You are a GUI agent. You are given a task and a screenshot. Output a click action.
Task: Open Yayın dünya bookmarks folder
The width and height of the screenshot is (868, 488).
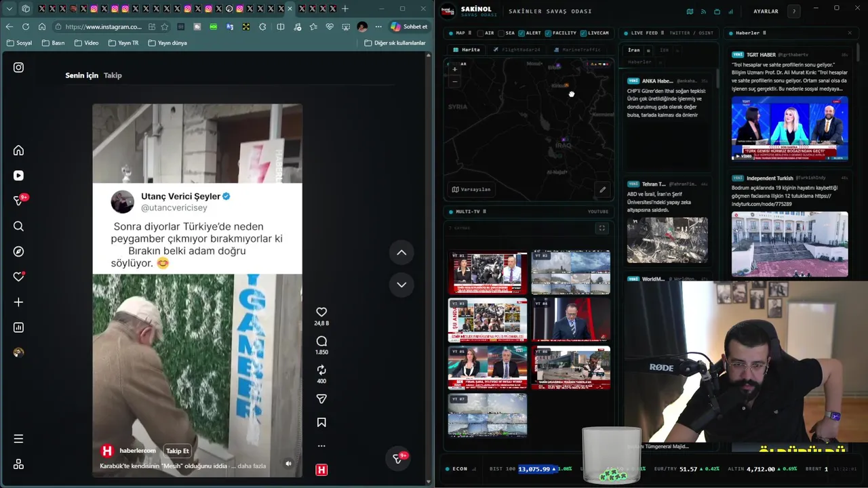pos(167,43)
